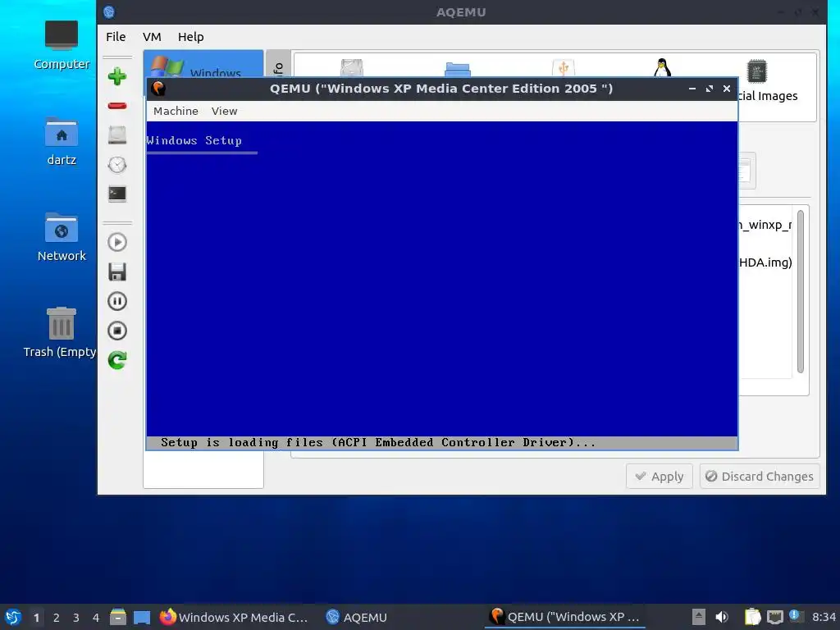
Task: Select the Windows VM entry in AQEMU list
Action: (x=203, y=64)
